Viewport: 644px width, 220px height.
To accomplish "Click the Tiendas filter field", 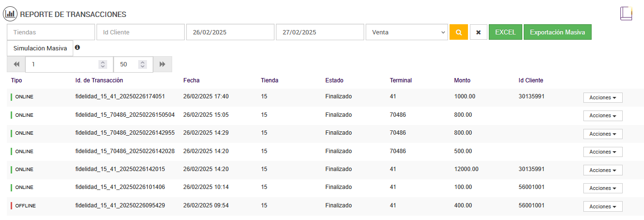I will click(x=51, y=32).
